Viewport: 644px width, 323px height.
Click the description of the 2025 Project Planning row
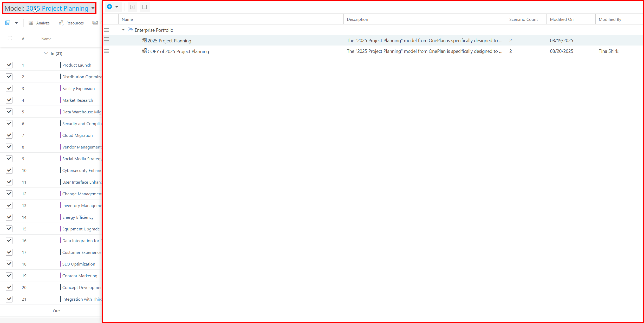click(x=424, y=41)
